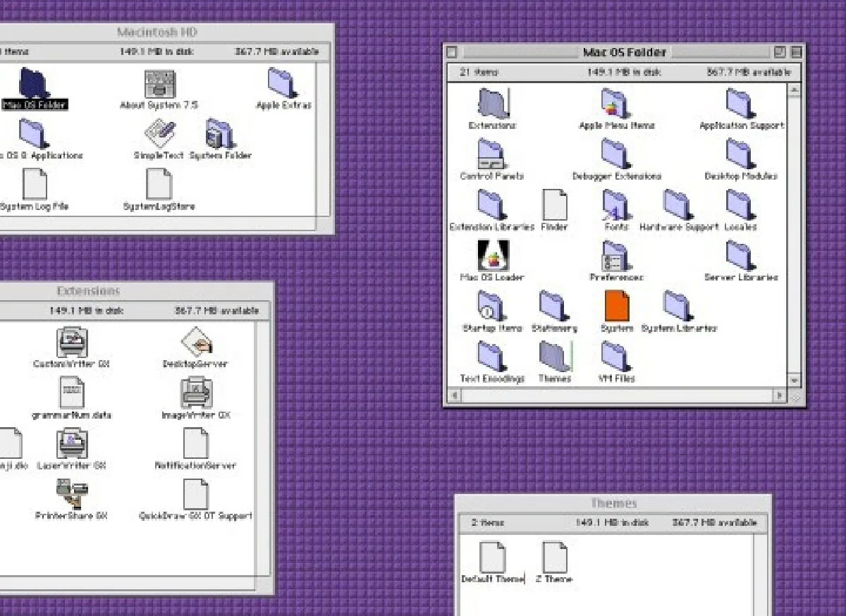
Task: Open About System 7.5 document icon
Action: 159,83
